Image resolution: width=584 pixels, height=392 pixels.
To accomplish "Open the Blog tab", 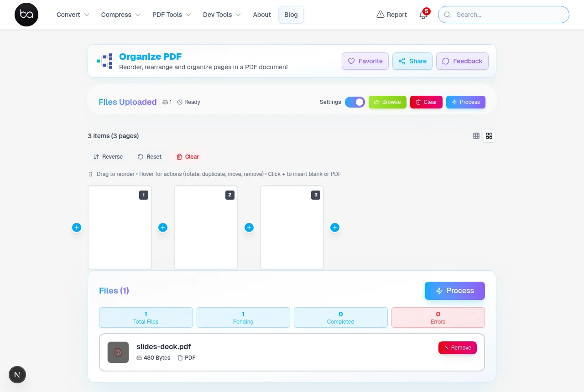I will (291, 15).
